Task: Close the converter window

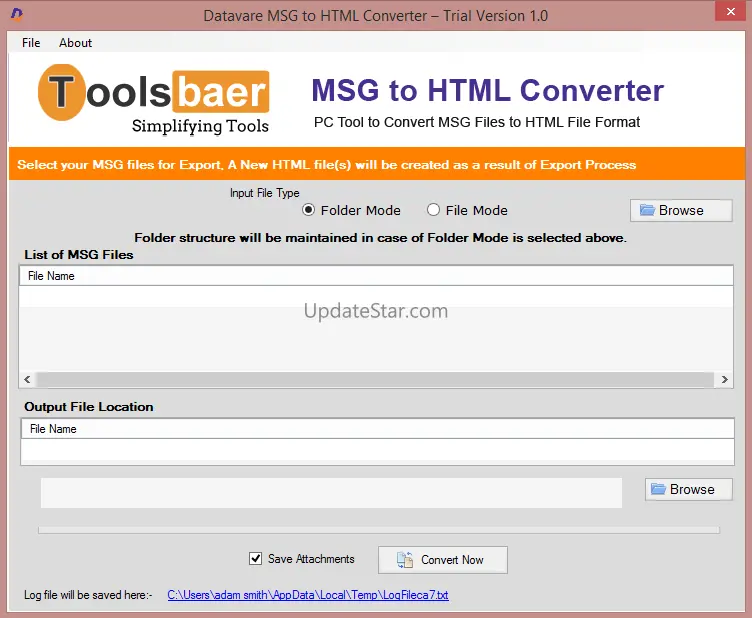Action: coord(730,11)
